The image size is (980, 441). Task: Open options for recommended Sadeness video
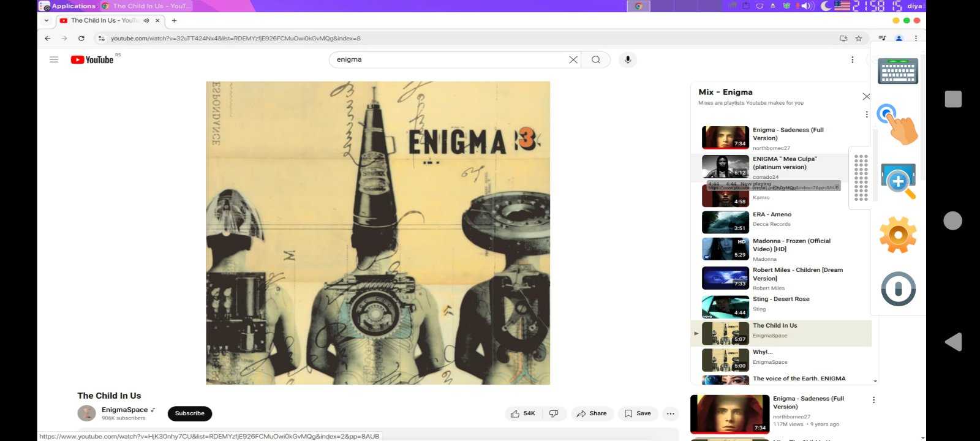tap(873, 400)
